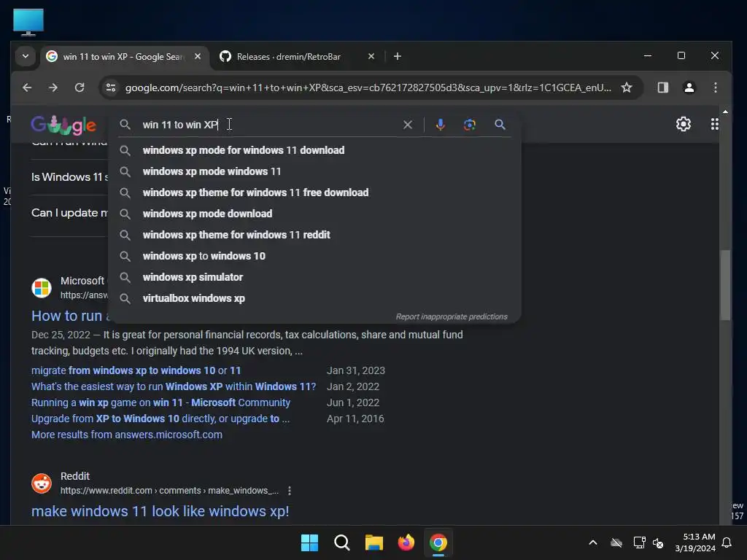
Task: Expand the 'Can I update' question
Action: click(69, 213)
